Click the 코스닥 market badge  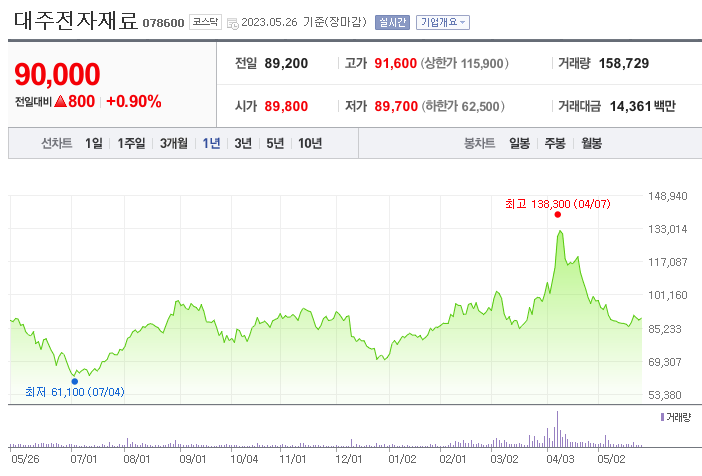[x=205, y=22]
